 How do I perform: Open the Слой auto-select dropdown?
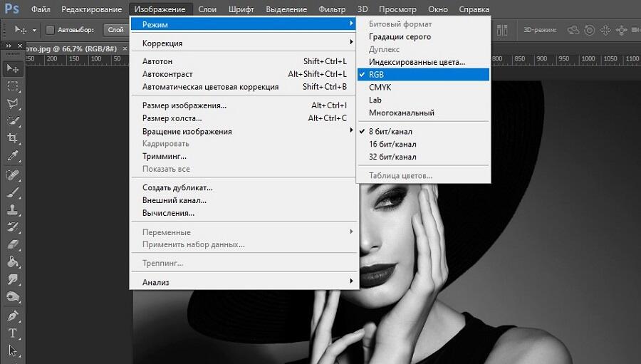point(115,30)
